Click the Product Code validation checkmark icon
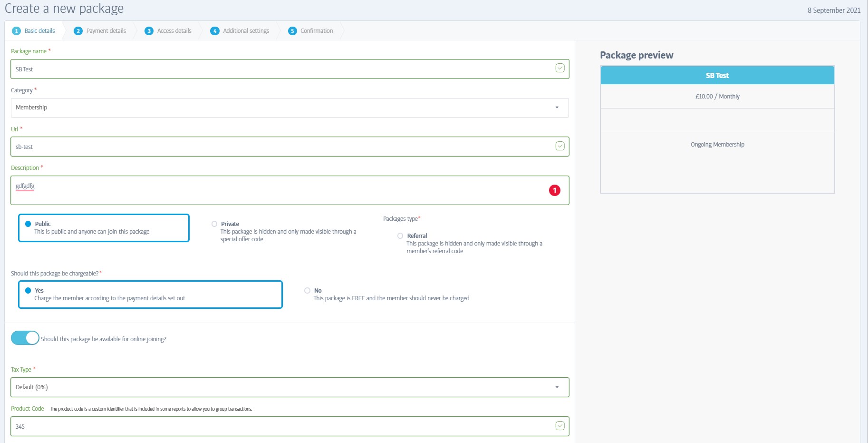Viewport: 868px width, 443px height. (x=560, y=425)
